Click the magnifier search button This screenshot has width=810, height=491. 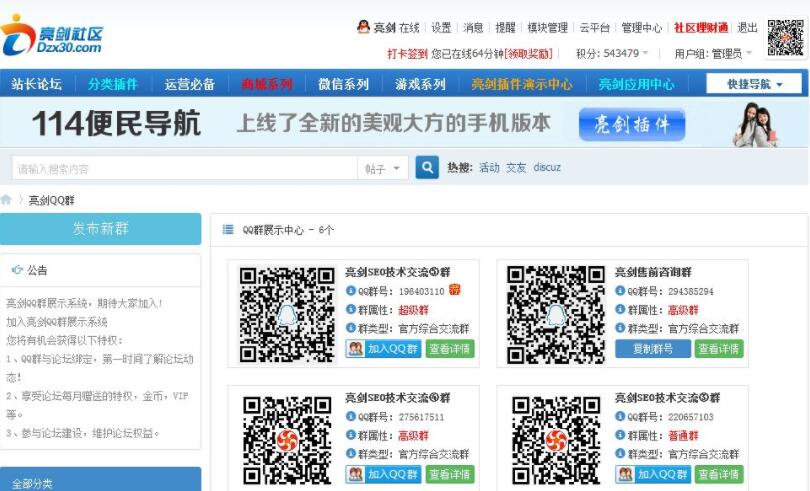[427, 167]
